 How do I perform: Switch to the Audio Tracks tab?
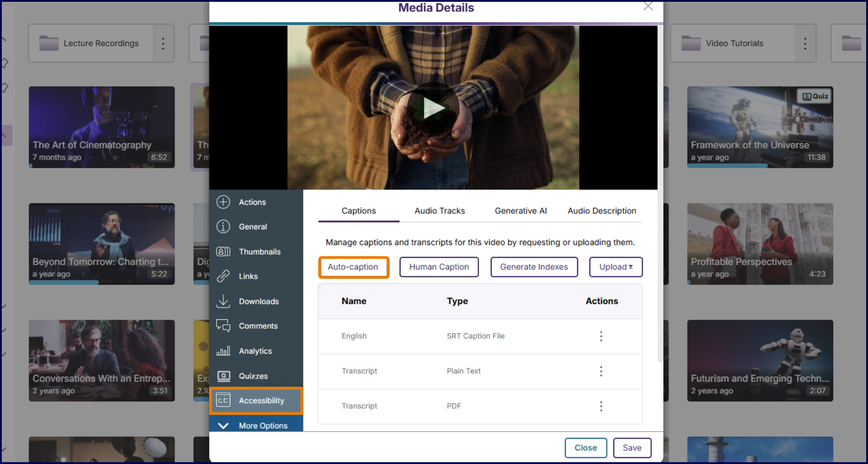tap(439, 211)
